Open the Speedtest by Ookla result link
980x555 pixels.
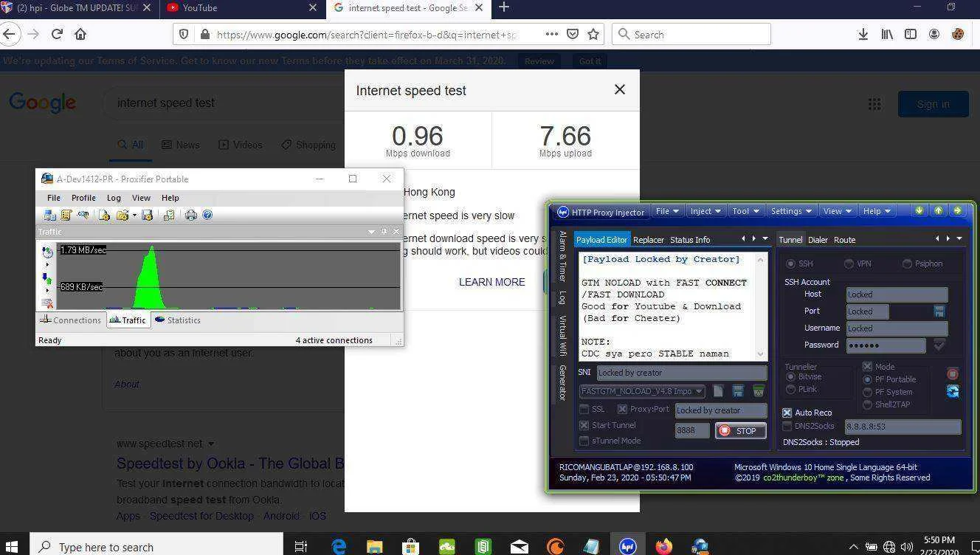230,463
